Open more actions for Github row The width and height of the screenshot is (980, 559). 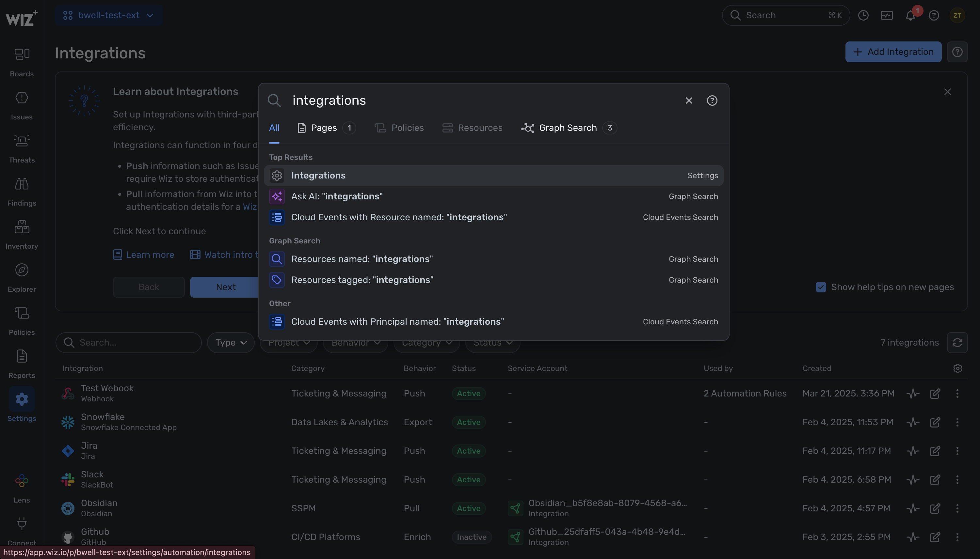click(957, 537)
